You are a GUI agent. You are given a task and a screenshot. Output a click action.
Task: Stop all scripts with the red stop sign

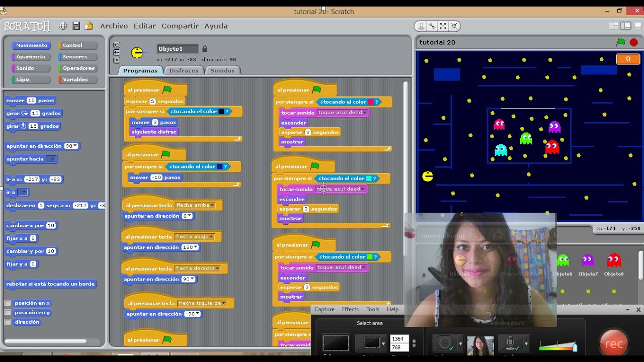[x=634, y=42]
